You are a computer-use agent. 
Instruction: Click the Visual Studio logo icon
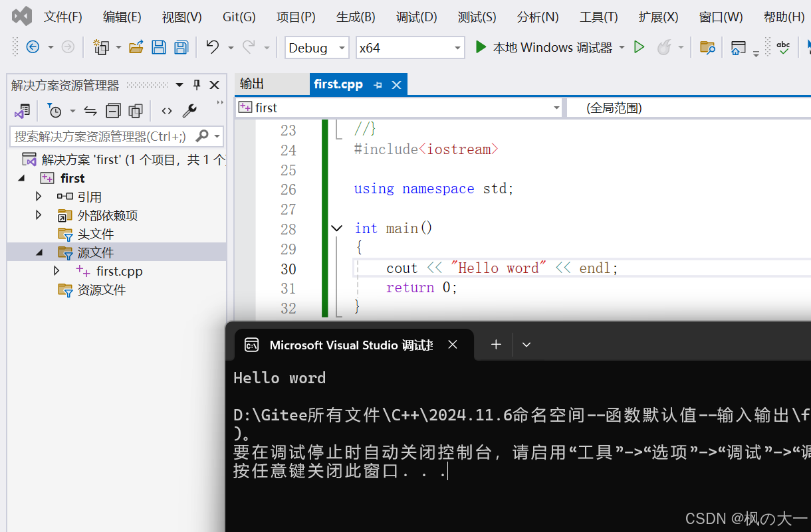click(22, 16)
